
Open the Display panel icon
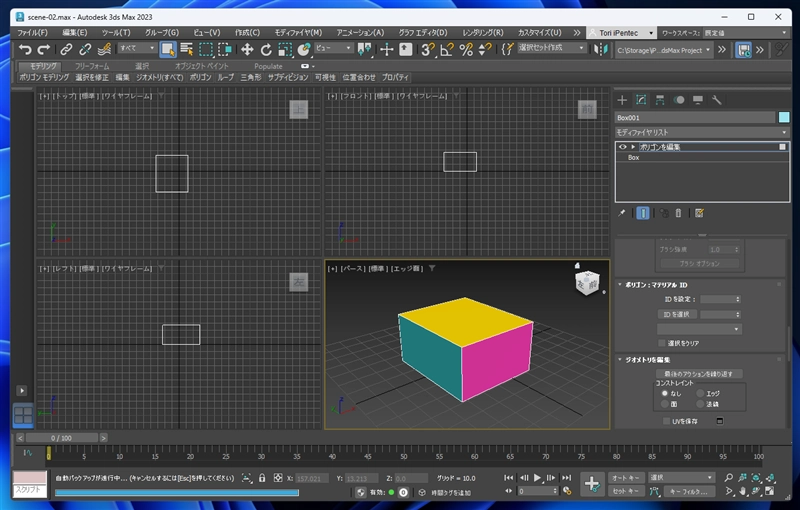click(x=697, y=100)
